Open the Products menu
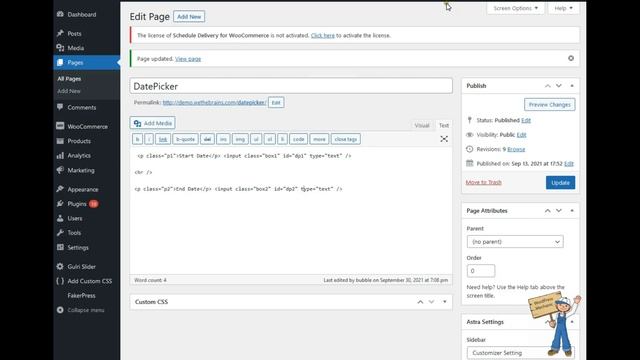640x360 pixels. tap(79, 141)
